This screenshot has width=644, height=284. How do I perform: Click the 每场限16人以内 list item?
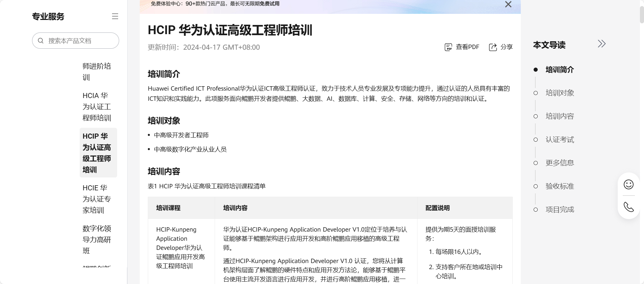pyautogui.click(x=460, y=252)
